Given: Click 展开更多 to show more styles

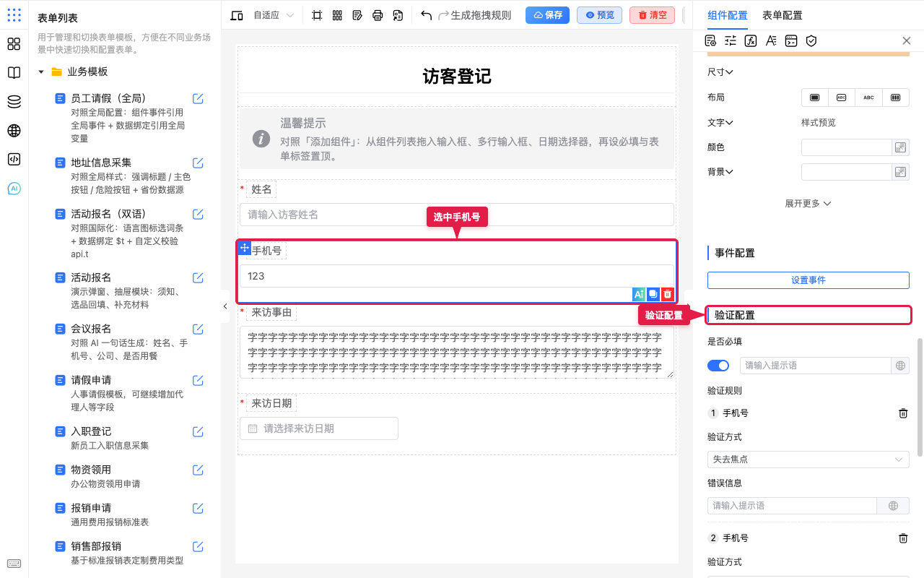Looking at the screenshot, I should click(x=808, y=204).
